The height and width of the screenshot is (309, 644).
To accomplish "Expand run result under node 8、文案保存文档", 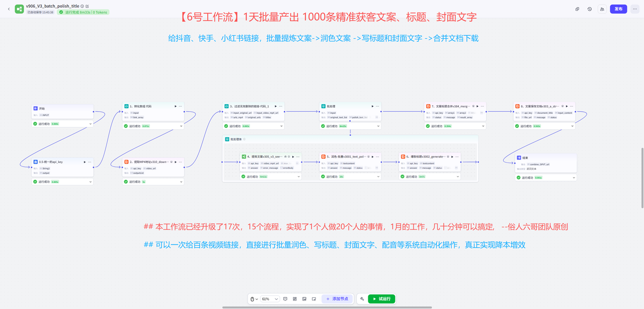I will coord(573,126).
